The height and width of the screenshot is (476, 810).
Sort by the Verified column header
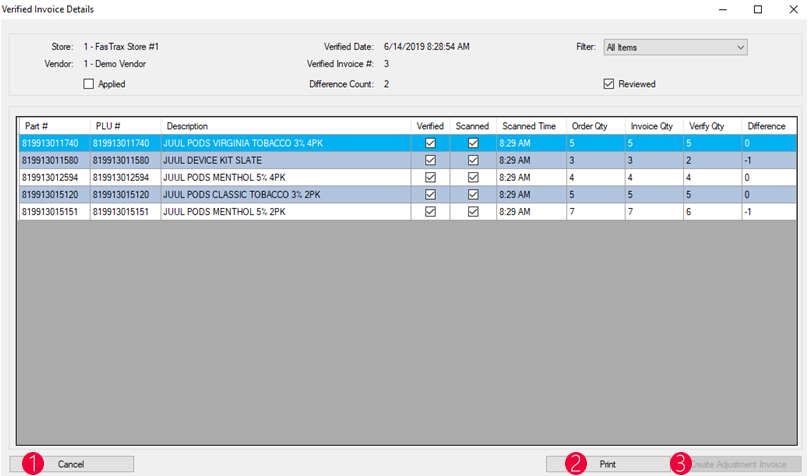pyautogui.click(x=430, y=126)
